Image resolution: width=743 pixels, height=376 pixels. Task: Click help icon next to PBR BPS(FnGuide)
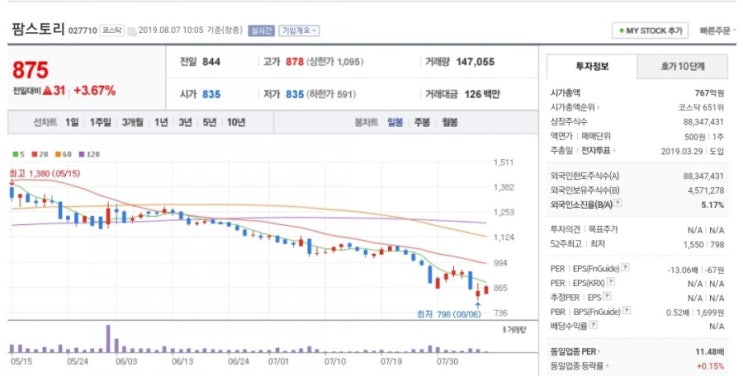[x=626, y=311]
